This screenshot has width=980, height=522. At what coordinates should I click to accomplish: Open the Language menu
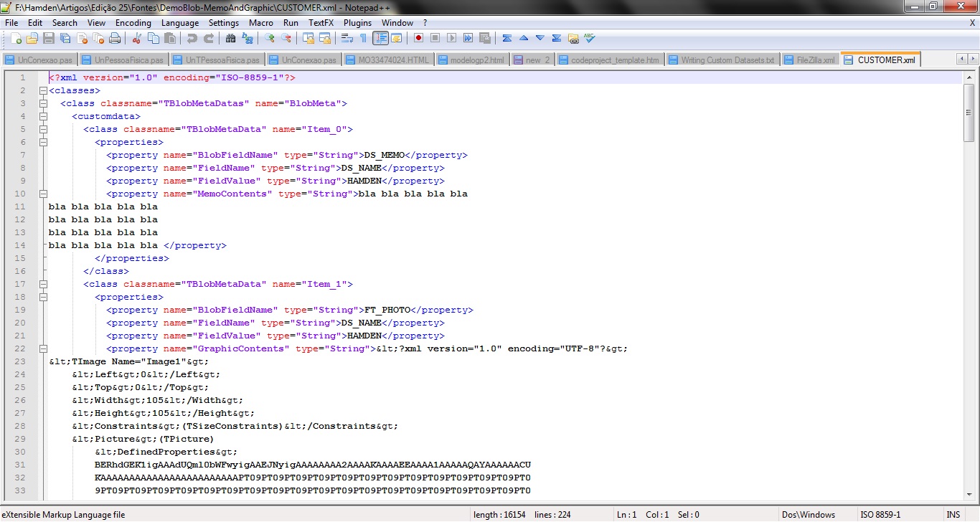coord(180,22)
